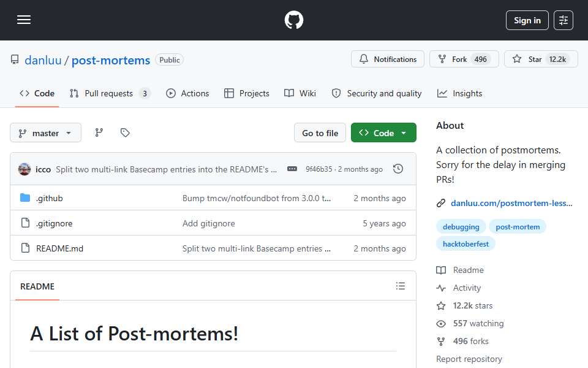The image size is (588, 368).
Task: Open the latest commit message link
Action: (166, 169)
